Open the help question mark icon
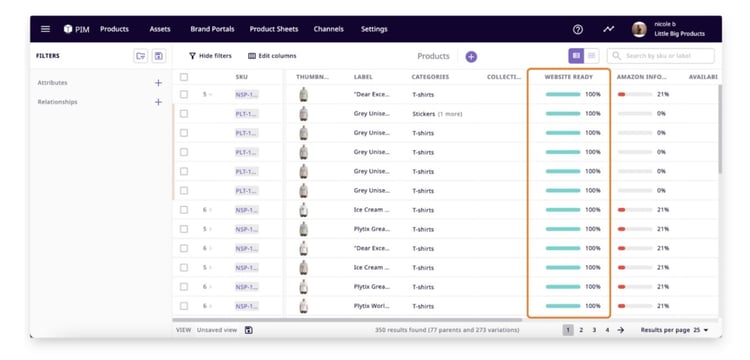The image size is (750, 360). coord(577,29)
